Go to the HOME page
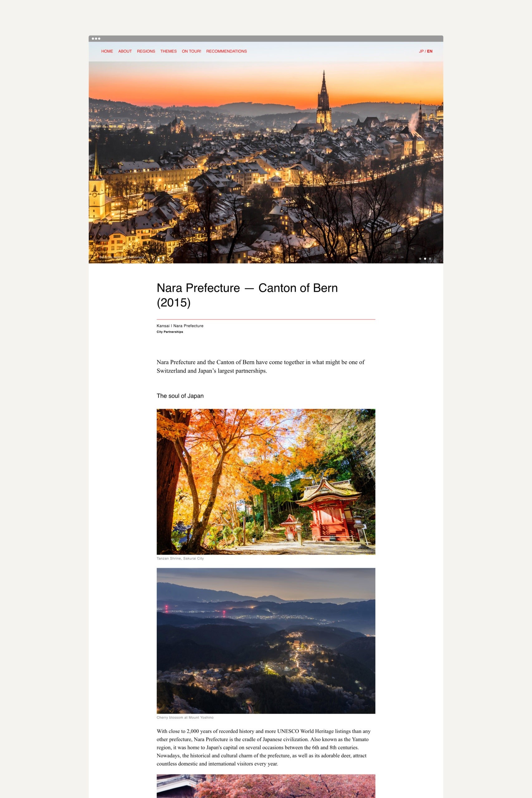Viewport: 532px width, 798px height. 107,51
